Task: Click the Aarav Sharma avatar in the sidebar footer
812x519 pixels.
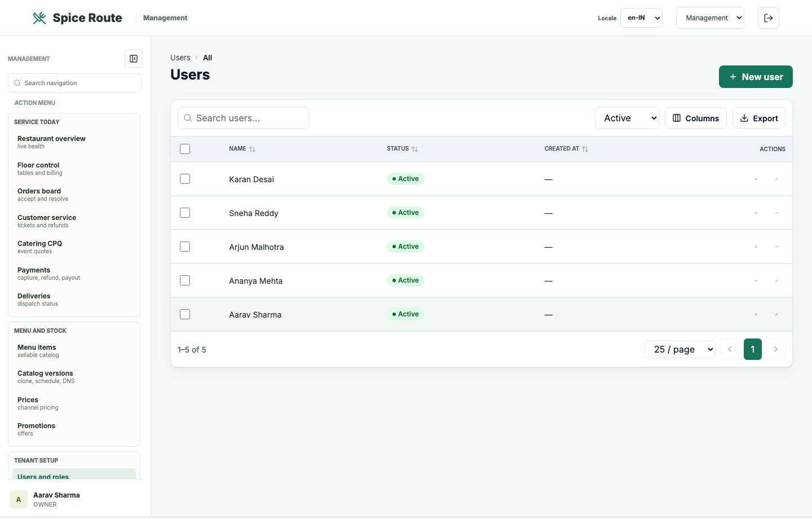Action: tap(19, 499)
